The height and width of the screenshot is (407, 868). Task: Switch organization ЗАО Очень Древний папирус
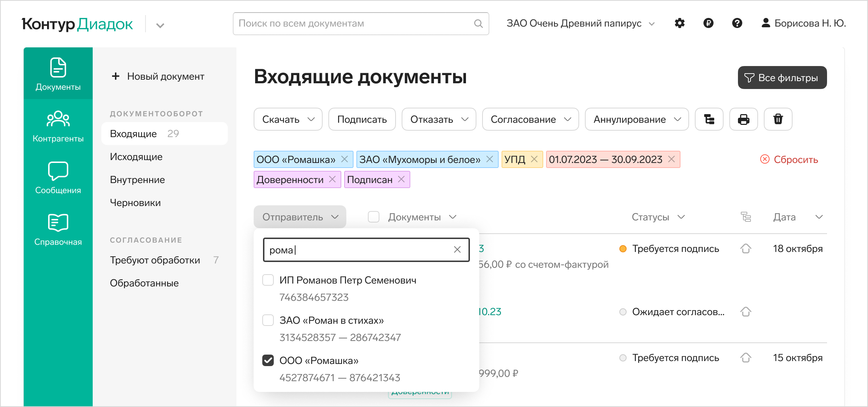tap(581, 23)
